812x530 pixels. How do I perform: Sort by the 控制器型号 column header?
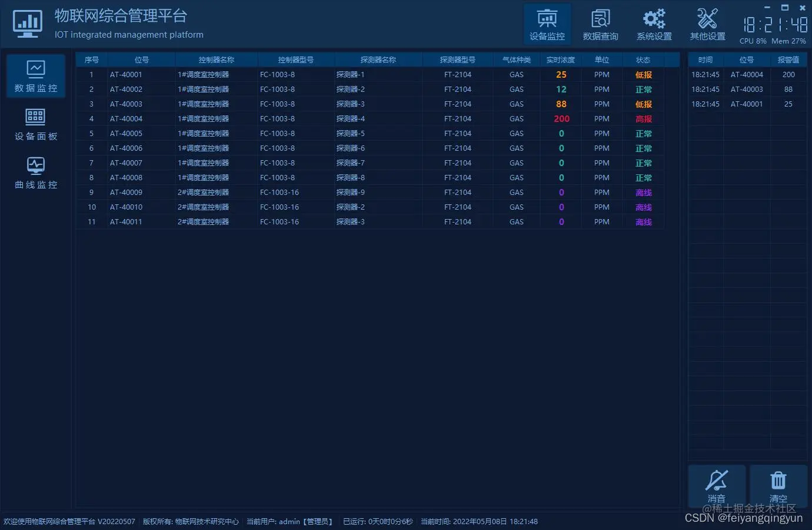(296, 60)
